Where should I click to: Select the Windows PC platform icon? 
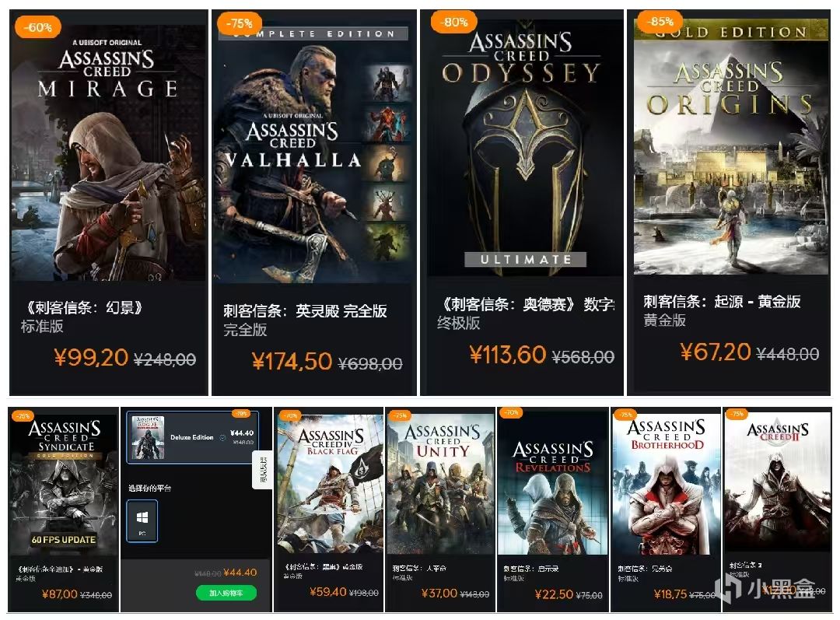point(142,521)
